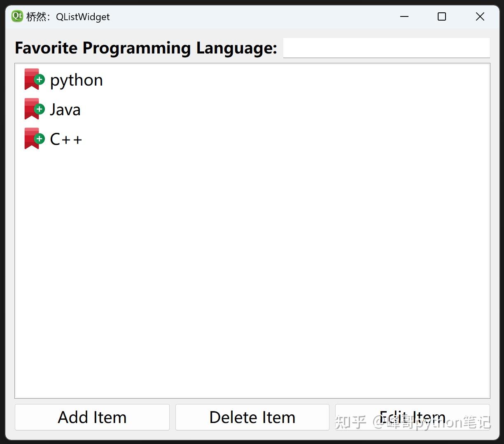Click the green plus badge on C++'s icon
Screen dimensions: 504x444
(x=40, y=139)
